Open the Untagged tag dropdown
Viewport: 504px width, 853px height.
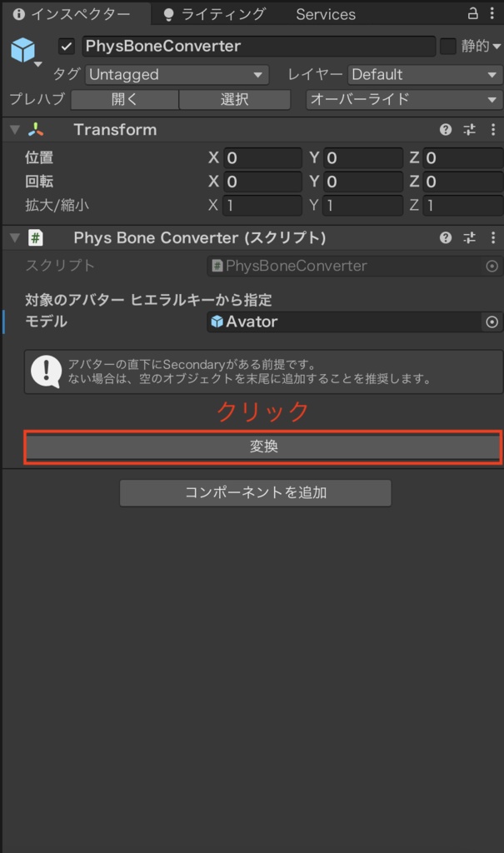[x=177, y=74]
